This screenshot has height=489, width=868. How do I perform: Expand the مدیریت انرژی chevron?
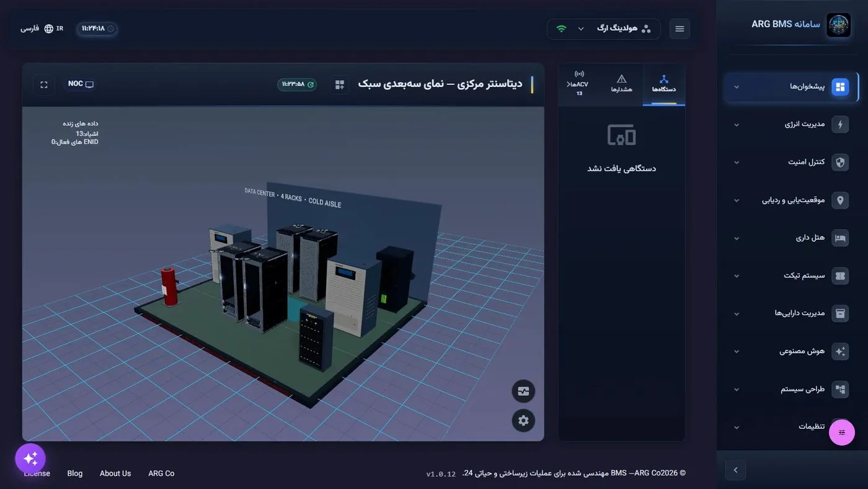[x=737, y=125]
